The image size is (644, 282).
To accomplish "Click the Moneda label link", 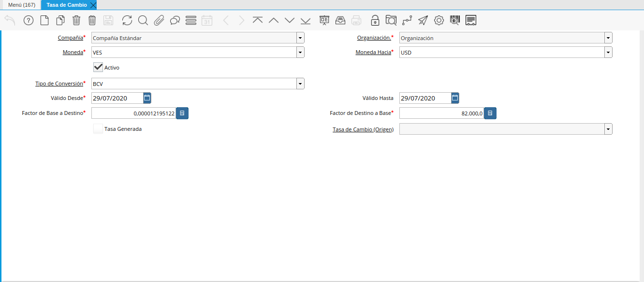I will [x=73, y=52].
